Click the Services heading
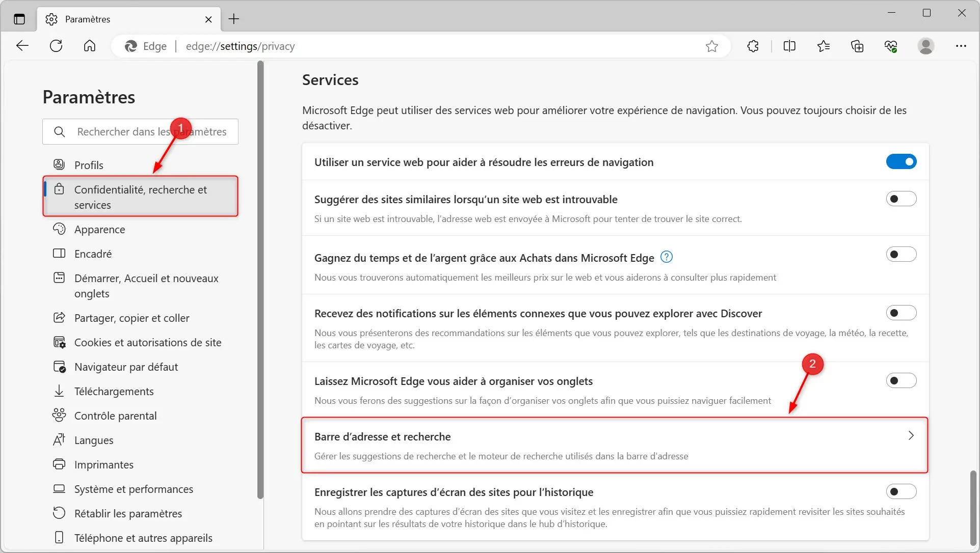The image size is (980, 553). coord(330,80)
